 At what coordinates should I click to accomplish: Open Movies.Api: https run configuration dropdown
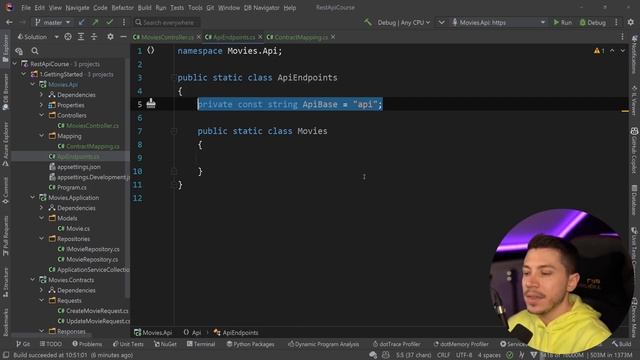[498, 22]
